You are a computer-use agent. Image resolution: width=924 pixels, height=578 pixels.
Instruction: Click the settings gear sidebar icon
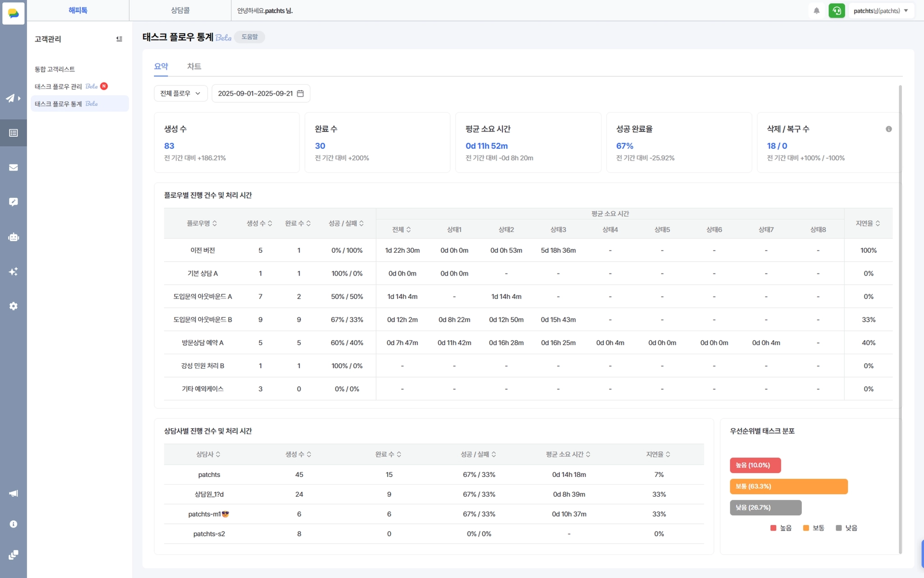click(x=14, y=306)
